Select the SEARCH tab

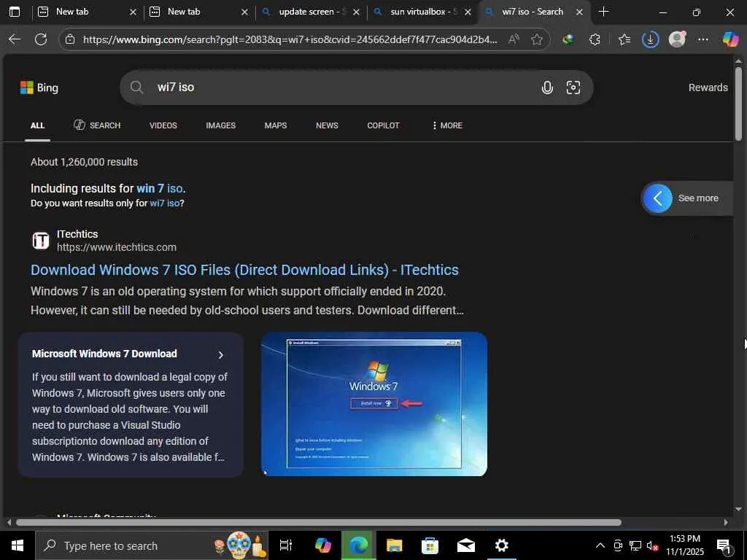pyautogui.click(x=97, y=125)
